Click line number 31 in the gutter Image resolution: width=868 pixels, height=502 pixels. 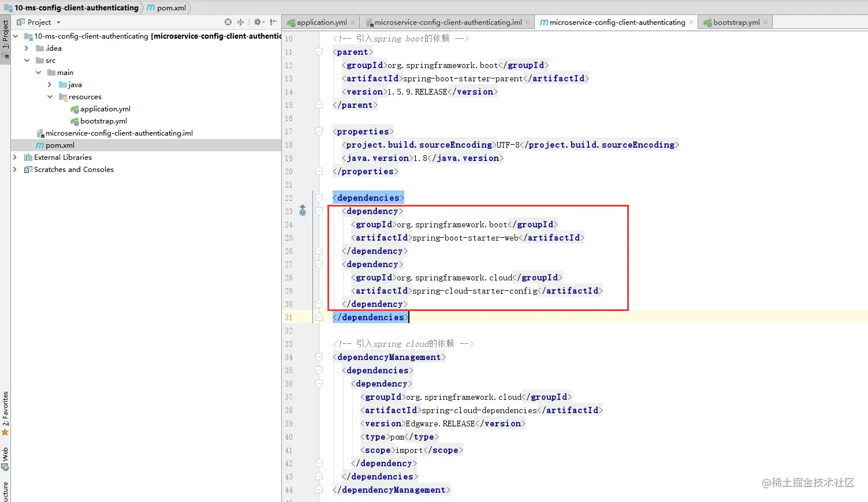pyautogui.click(x=288, y=317)
